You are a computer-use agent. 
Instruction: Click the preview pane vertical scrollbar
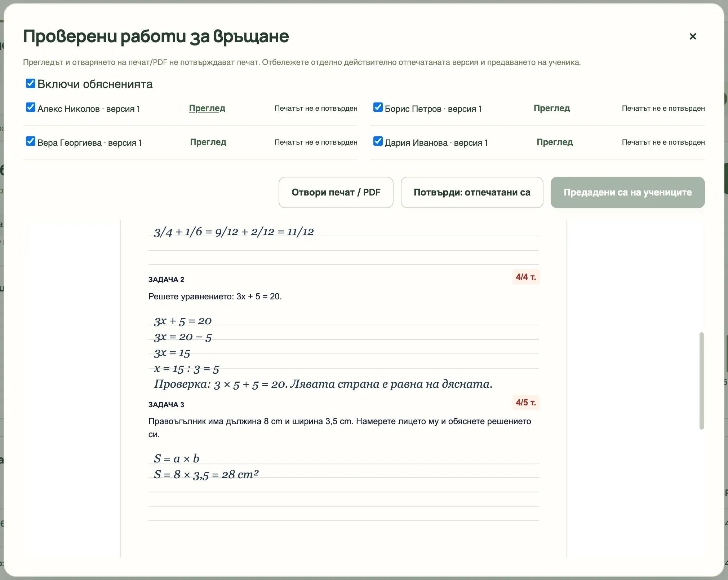coord(701,381)
